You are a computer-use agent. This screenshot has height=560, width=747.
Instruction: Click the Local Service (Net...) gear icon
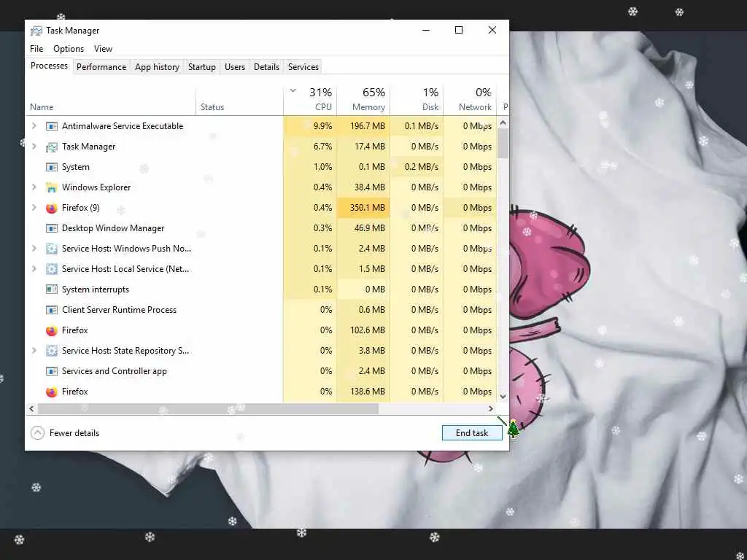(52, 269)
